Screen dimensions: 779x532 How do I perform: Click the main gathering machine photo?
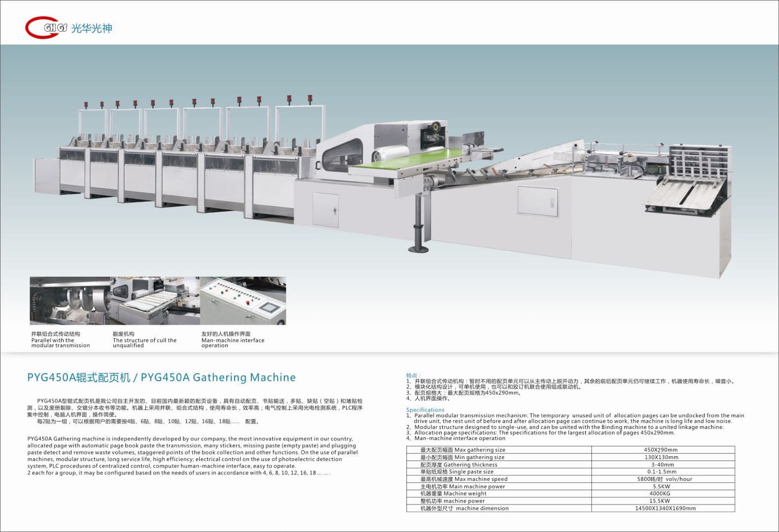tap(385, 172)
